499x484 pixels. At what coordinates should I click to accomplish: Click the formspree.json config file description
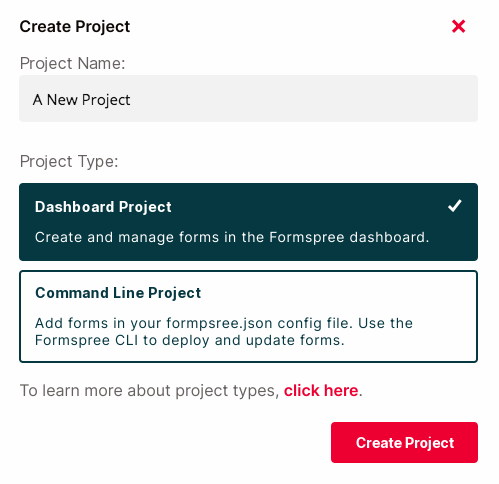point(224,323)
